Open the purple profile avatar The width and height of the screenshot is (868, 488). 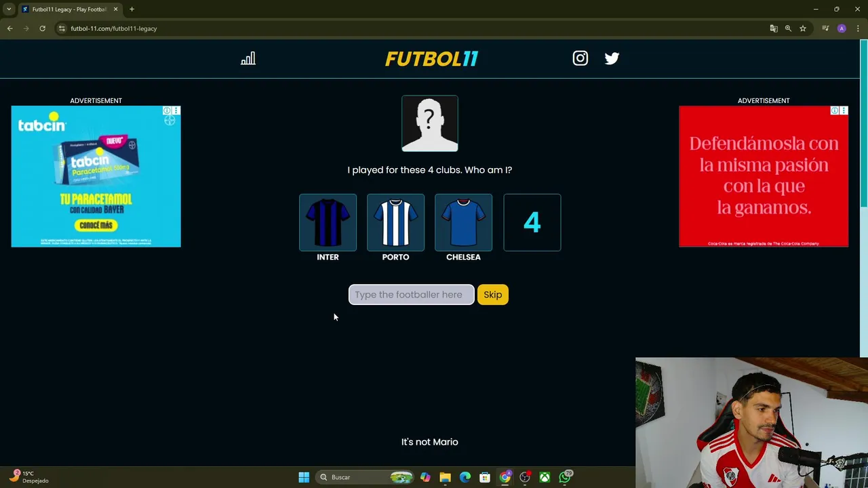842,28
